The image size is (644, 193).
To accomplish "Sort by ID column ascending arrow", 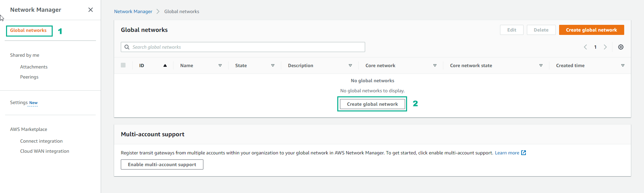I will point(165,65).
